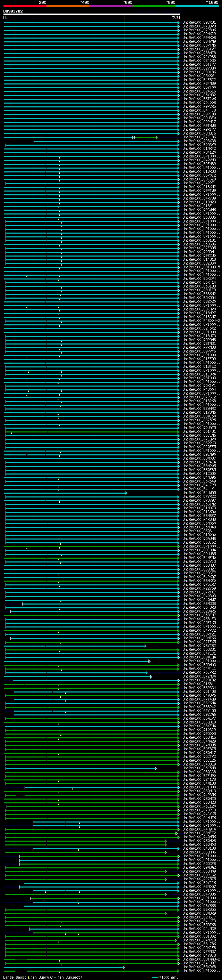Select the UniRef100_B3MFT2 label
Screen dimensions: 222x980
tap(199, 833)
